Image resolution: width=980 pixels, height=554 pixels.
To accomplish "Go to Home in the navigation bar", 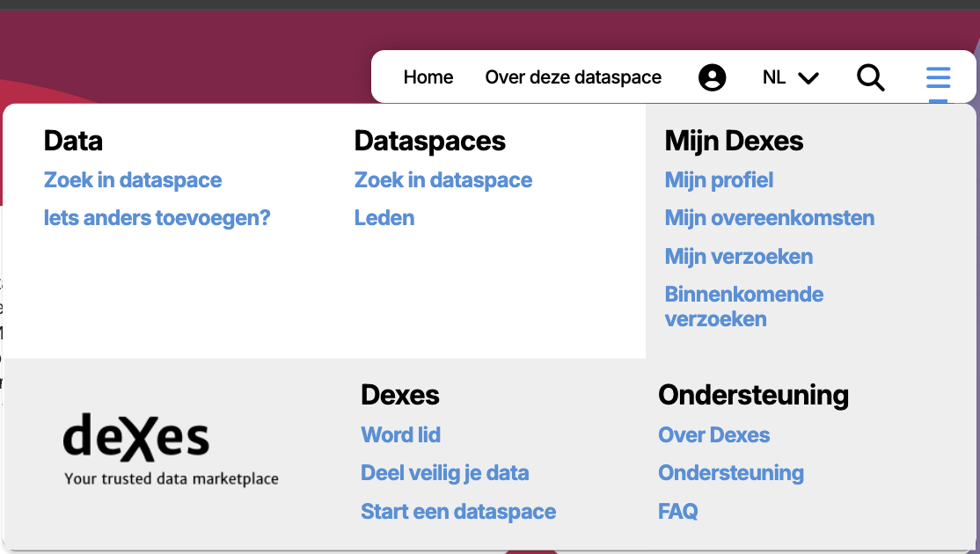I will click(428, 77).
